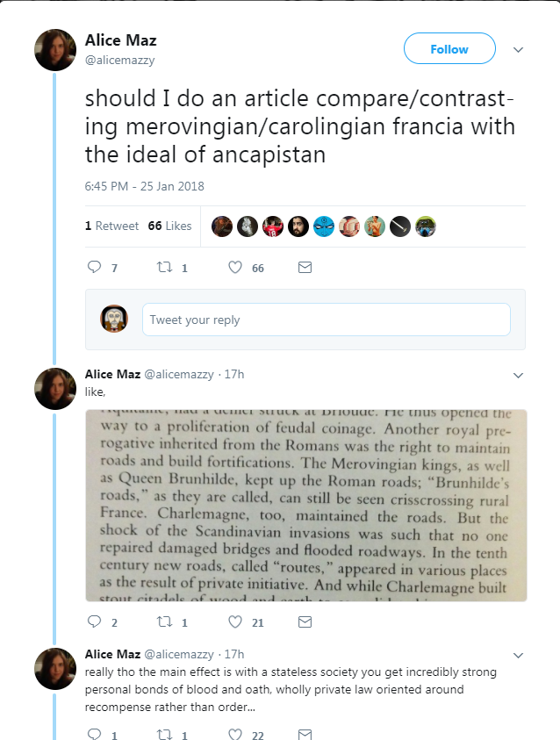Reply to the main tweet via speech bubble icon

(x=96, y=268)
